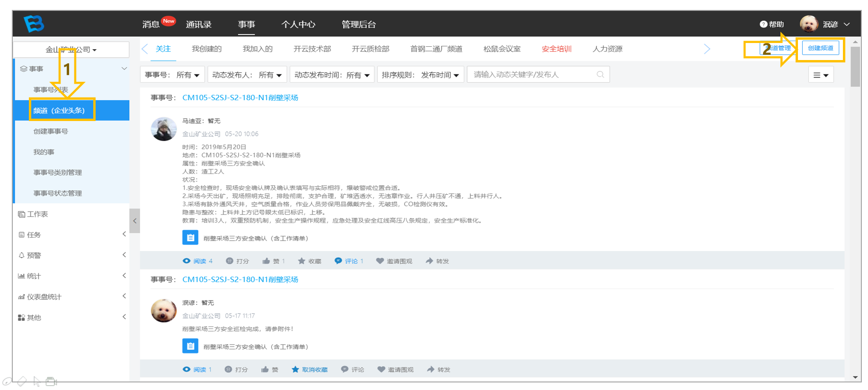Click the 转发 share arrow on first post

click(x=429, y=261)
